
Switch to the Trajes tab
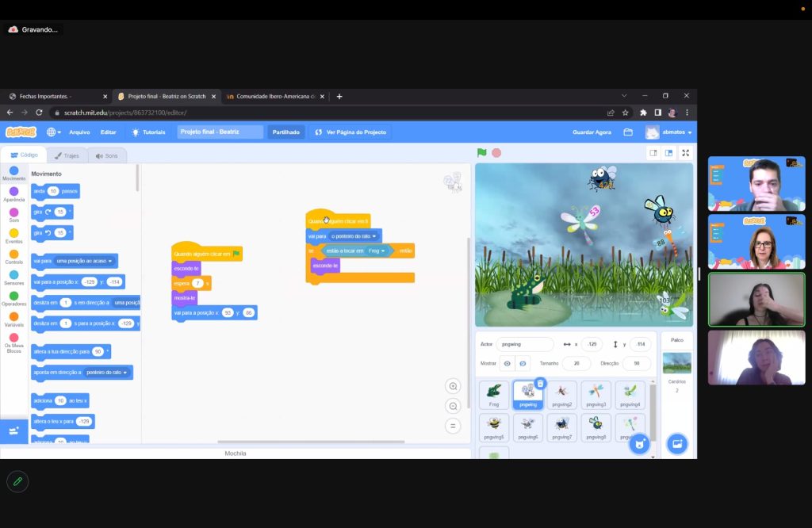(x=67, y=155)
